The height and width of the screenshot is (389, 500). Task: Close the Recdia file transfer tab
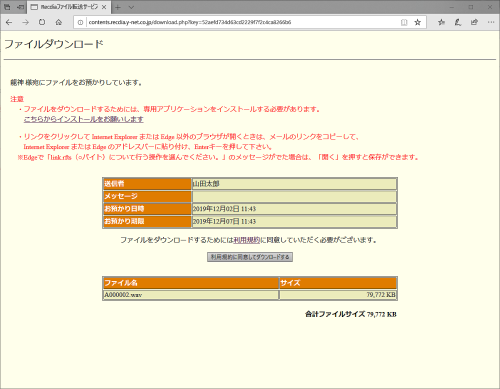(x=104, y=7)
